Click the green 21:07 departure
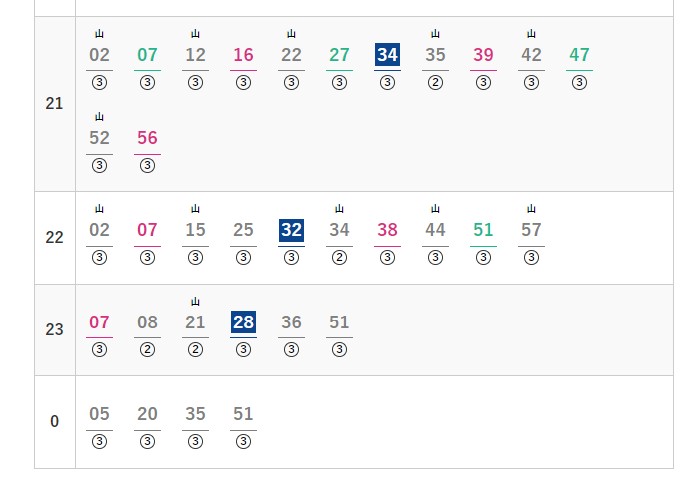This screenshot has width=700, height=481. tap(147, 55)
